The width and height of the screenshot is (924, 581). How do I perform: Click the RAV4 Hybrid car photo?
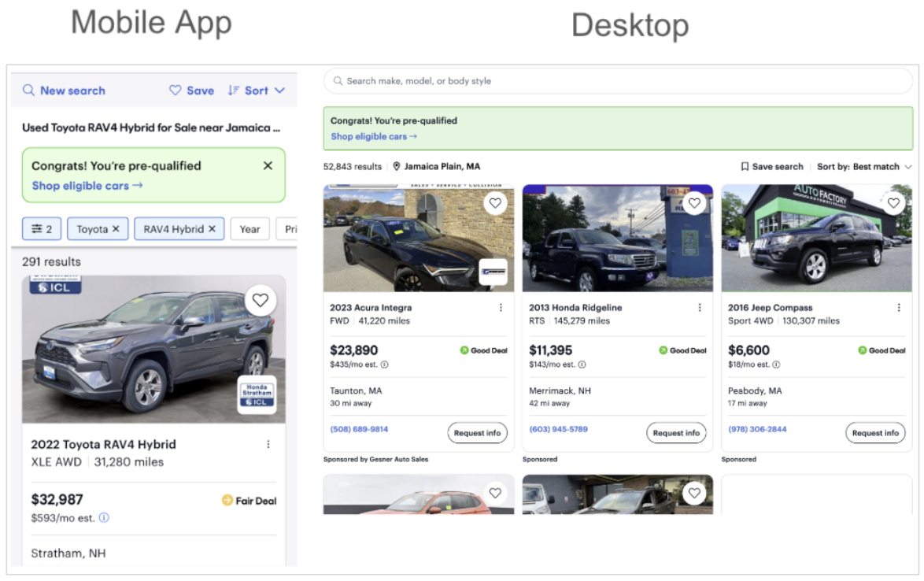tap(153, 350)
